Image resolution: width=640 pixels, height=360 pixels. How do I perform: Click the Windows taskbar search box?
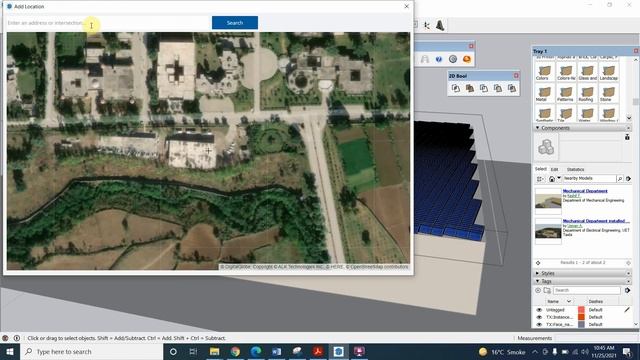pyautogui.click(x=91, y=351)
